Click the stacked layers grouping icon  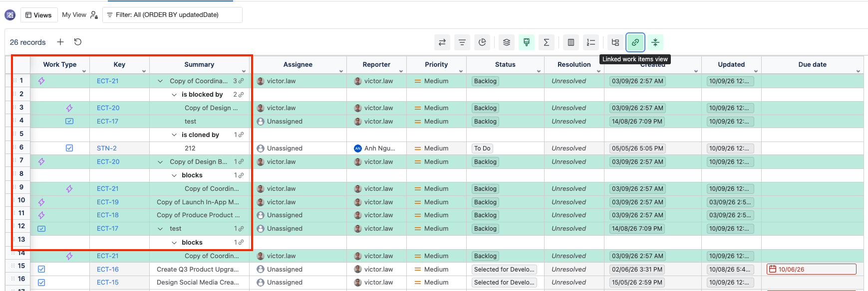coord(507,42)
